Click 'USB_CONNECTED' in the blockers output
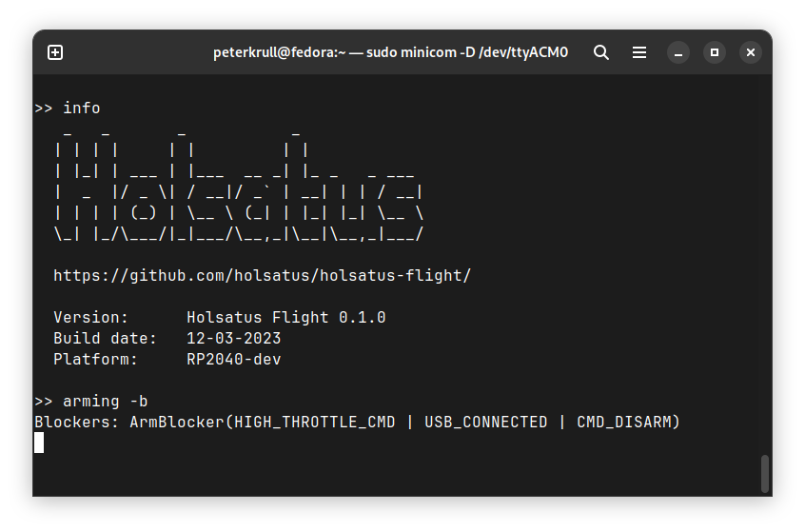 pyautogui.click(x=485, y=423)
